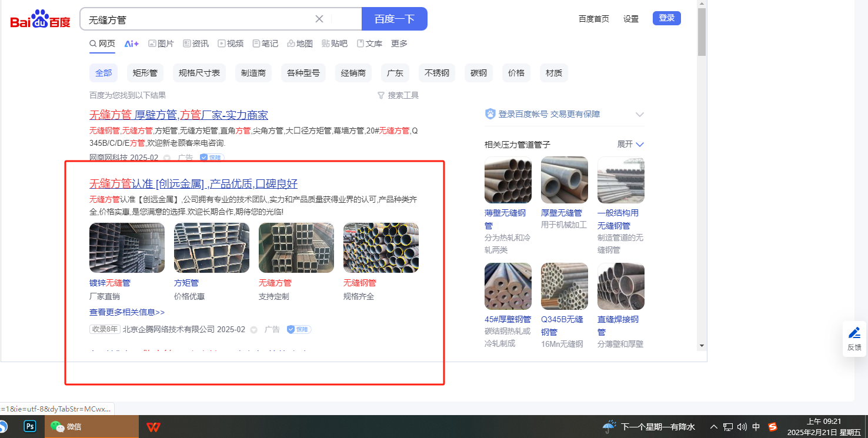Open the 镀锌无缝管 link
This screenshot has height=438, width=868.
point(110,283)
